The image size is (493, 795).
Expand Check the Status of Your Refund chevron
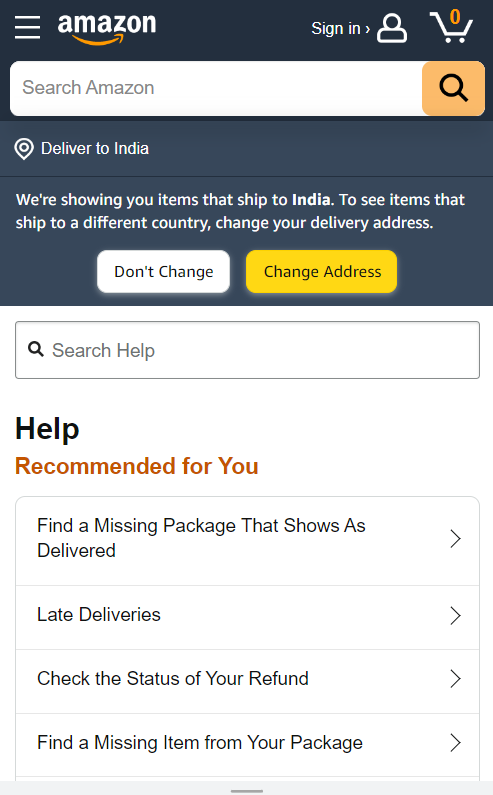pos(455,678)
